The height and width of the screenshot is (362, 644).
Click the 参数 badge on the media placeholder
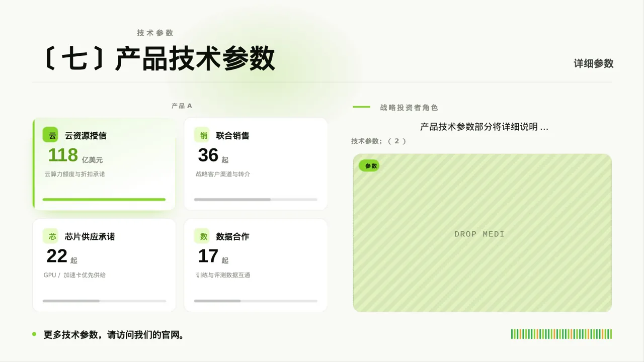click(369, 166)
